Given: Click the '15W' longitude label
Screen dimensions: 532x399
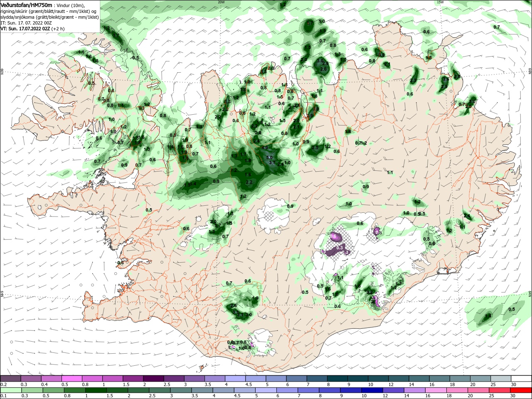Looking at the screenshot, I should click(440, 2).
